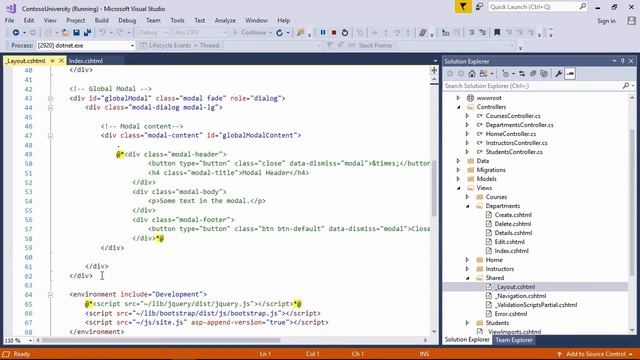Save the current file
Screen dimensions: 640x360
point(76,33)
